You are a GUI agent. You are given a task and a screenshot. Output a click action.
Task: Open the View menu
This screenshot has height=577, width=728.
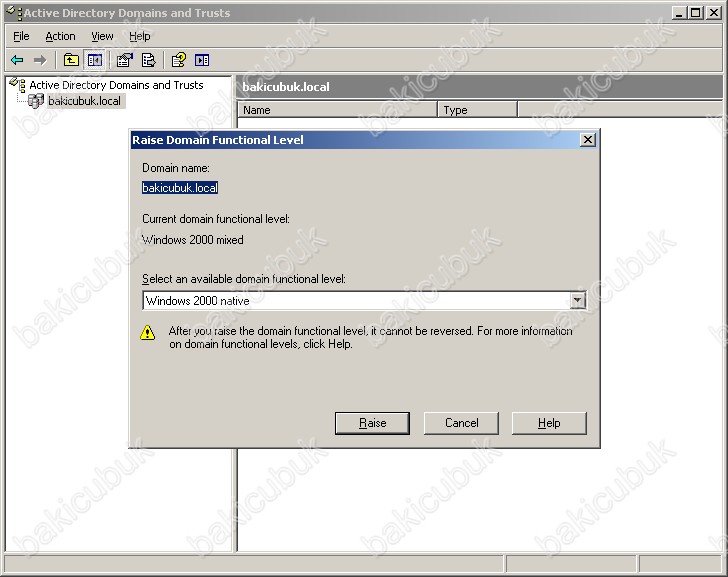(x=102, y=36)
